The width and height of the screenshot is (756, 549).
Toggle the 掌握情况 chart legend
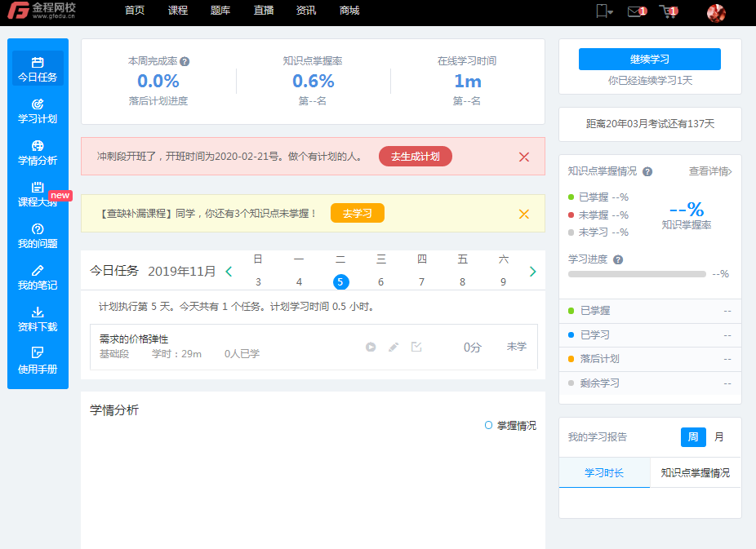click(510, 425)
